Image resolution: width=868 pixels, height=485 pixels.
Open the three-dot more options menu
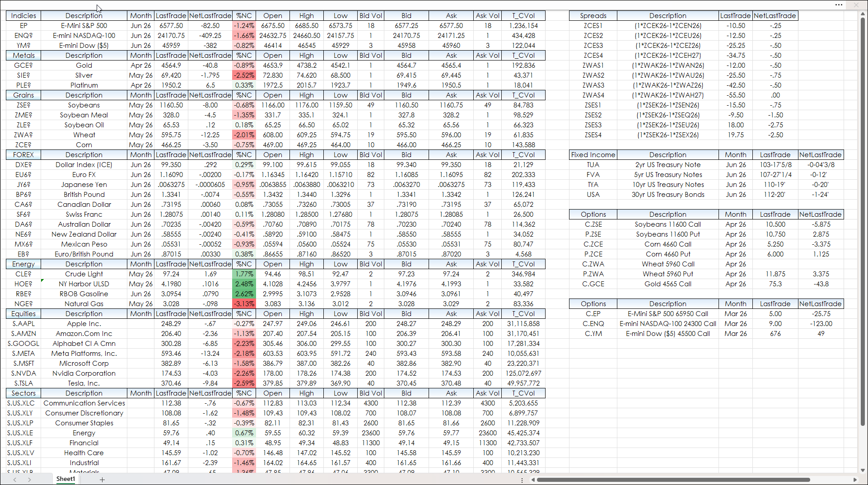click(x=839, y=5)
